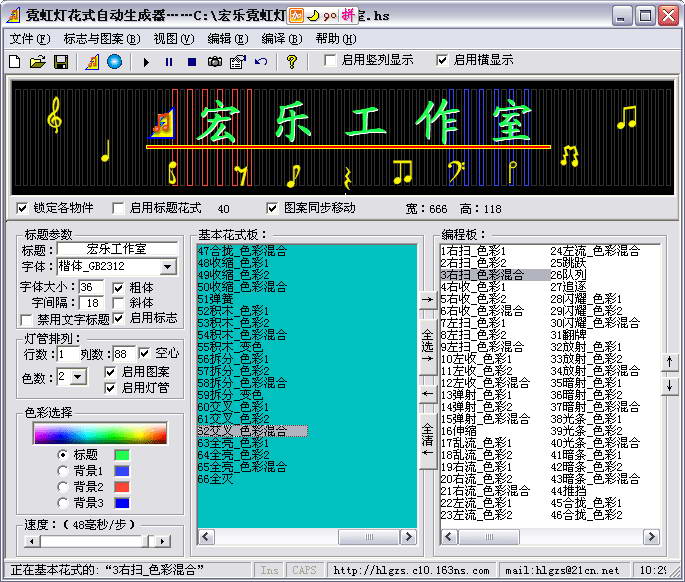Pick a color from the rainbow spectrum bar
This screenshot has height=582, width=685.
click(x=100, y=433)
